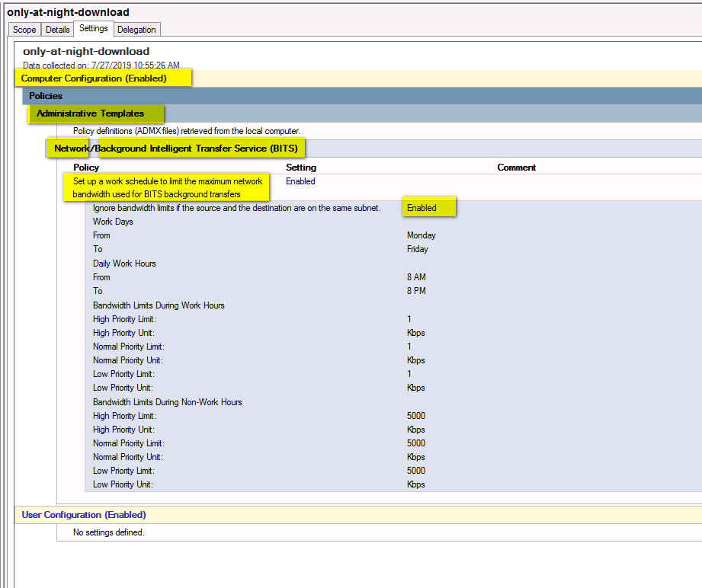
Task: Click the 8 AM value
Action: [x=416, y=277]
